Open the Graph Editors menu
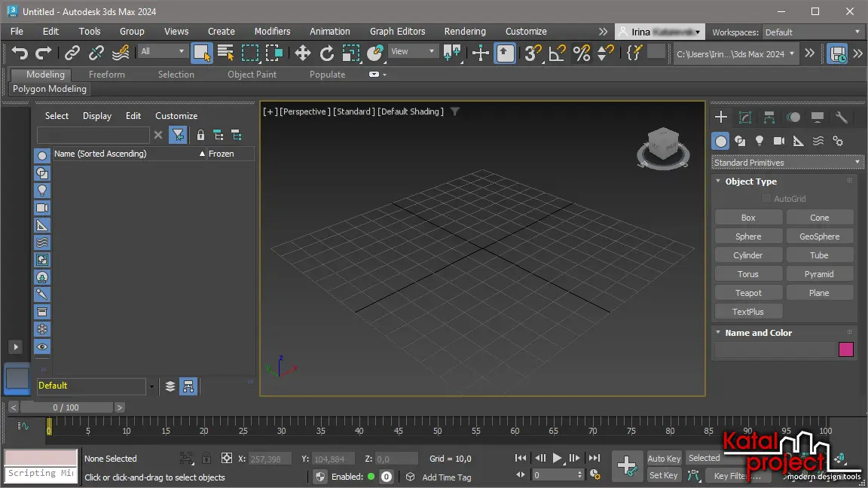This screenshot has height=488, width=868. 397,32
